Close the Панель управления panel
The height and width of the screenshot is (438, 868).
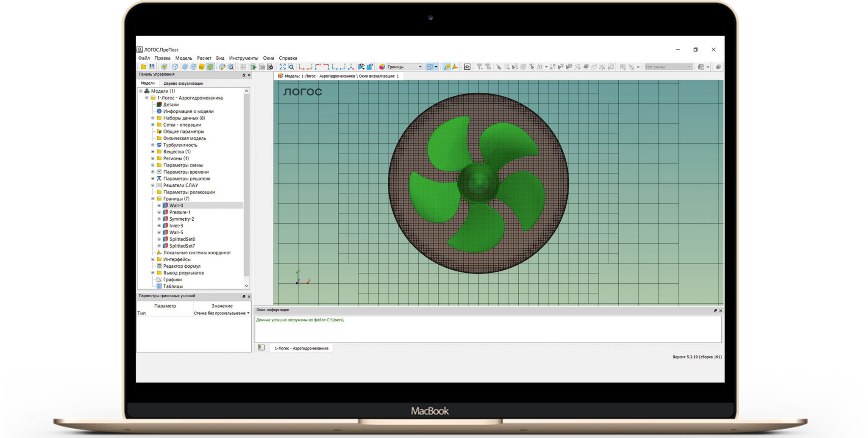click(x=249, y=75)
